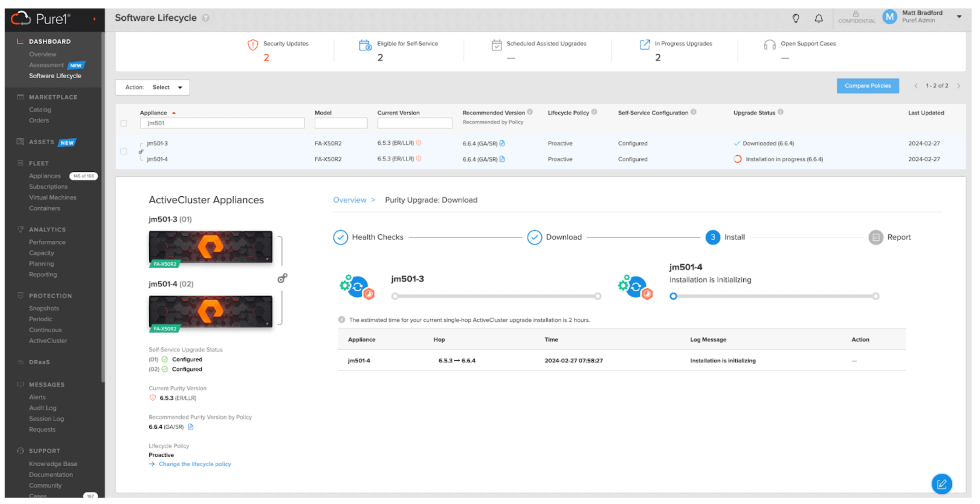Open the notifications bell
980x504 pixels.
[x=819, y=18]
